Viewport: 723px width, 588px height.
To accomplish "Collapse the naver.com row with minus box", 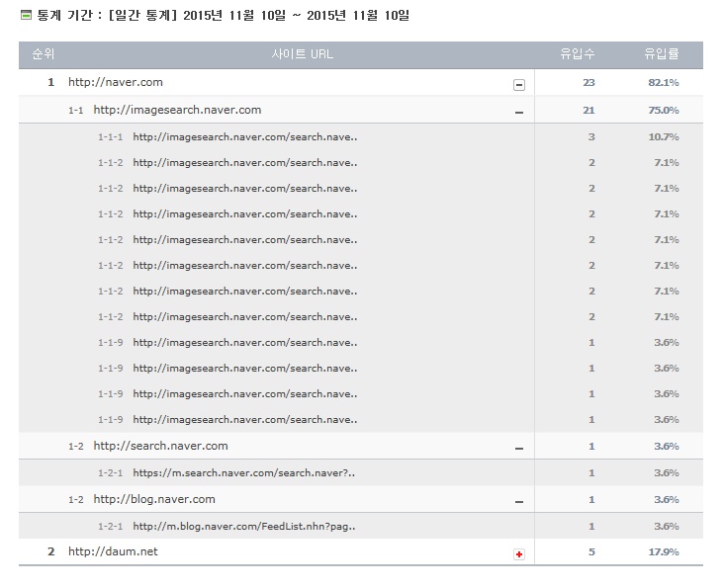I will coord(518,85).
